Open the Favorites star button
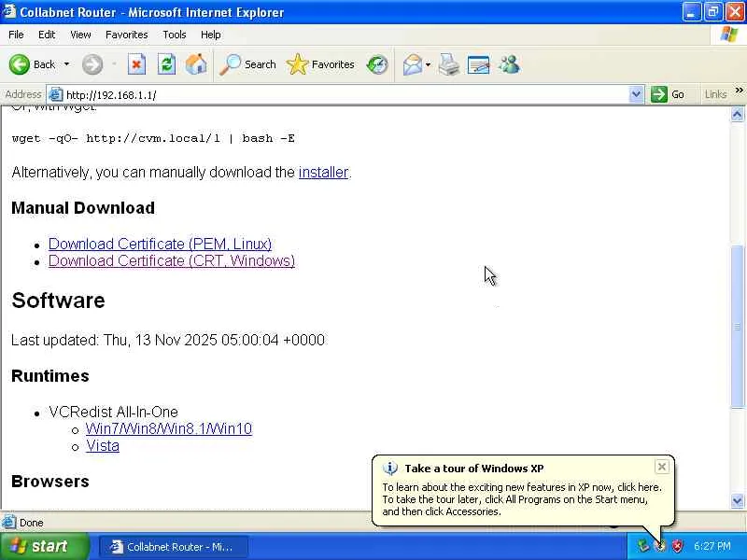747x560 pixels. point(320,64)
